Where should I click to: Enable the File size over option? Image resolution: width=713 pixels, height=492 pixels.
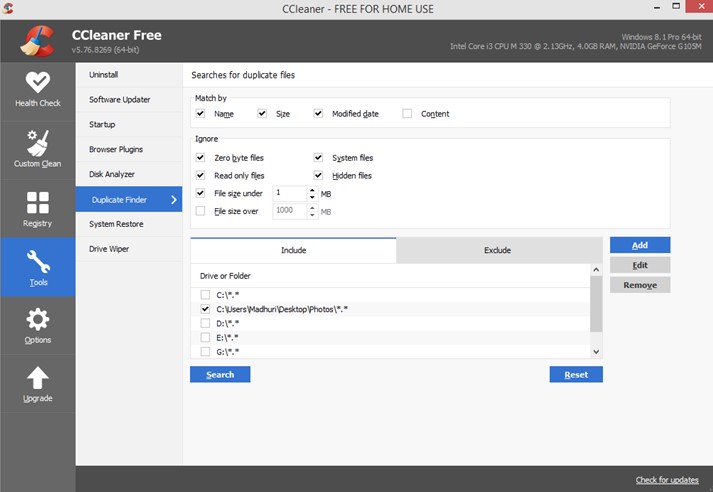pyautogui.click(x=200, y=211)
